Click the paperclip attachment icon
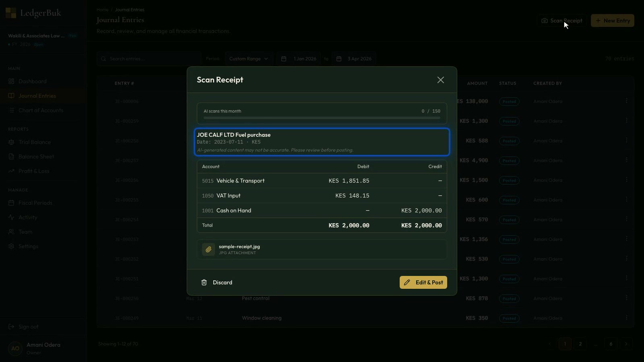The width and height of the screenshot is (644, 362). [208, 249]
